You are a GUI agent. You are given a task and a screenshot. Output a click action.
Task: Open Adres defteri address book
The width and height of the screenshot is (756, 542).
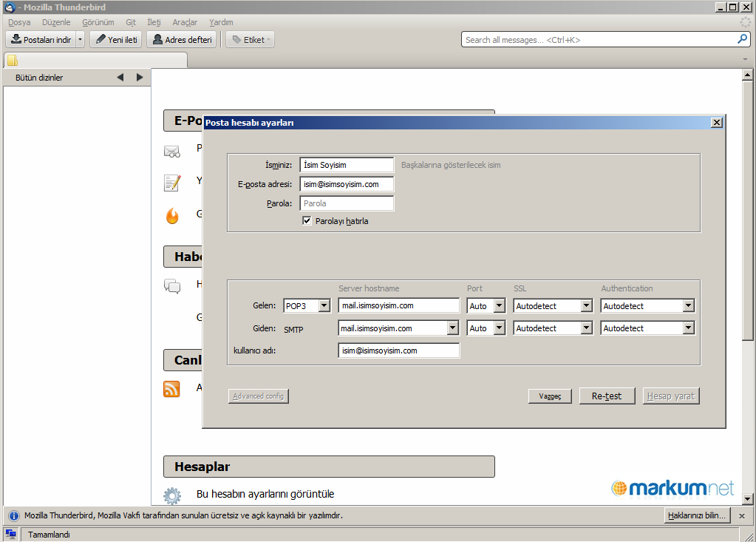tap(182, 39)
